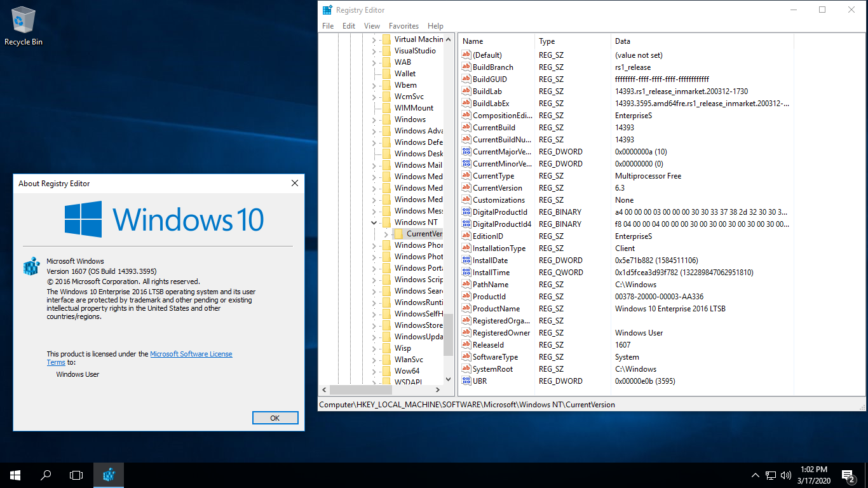Screen dimensions: 868x488
Task: Expand the WcmSvc tree node
Action: (374, 97)
